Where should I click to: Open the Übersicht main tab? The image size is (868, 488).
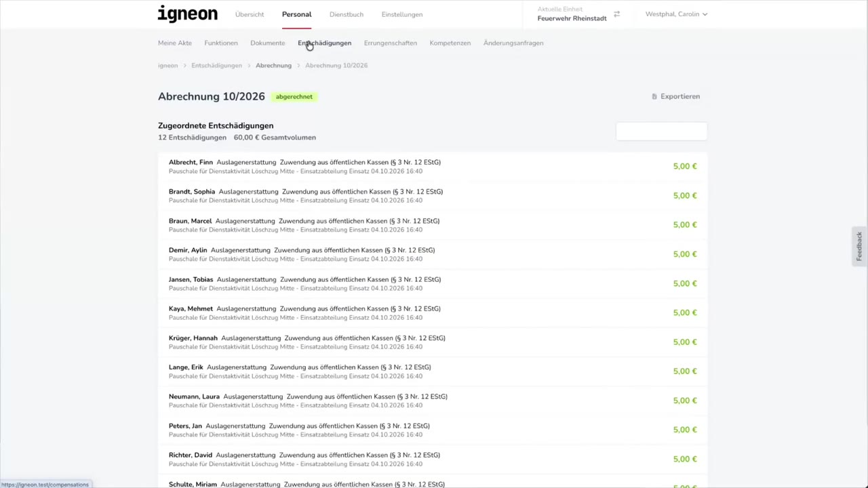(250, 14)
